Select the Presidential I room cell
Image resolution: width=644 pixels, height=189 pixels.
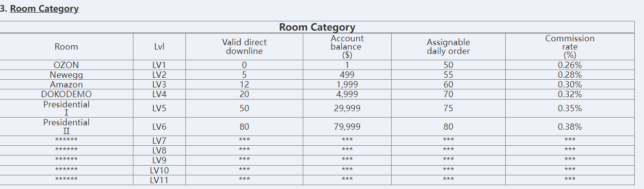[x=66, y=108]
